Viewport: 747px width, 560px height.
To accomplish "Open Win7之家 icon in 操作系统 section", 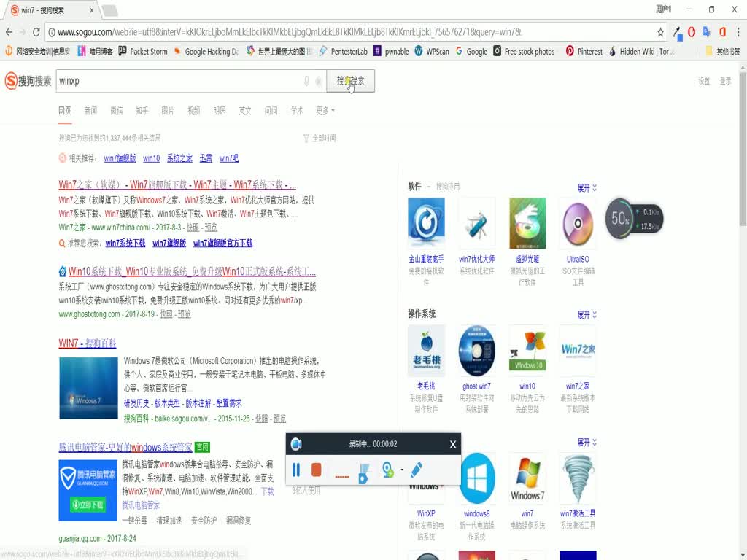I will (578, 351).
